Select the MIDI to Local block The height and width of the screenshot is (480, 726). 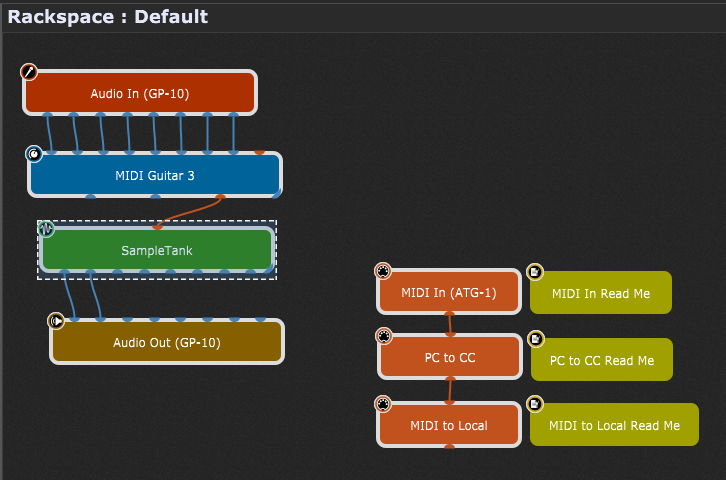(449, 425)
